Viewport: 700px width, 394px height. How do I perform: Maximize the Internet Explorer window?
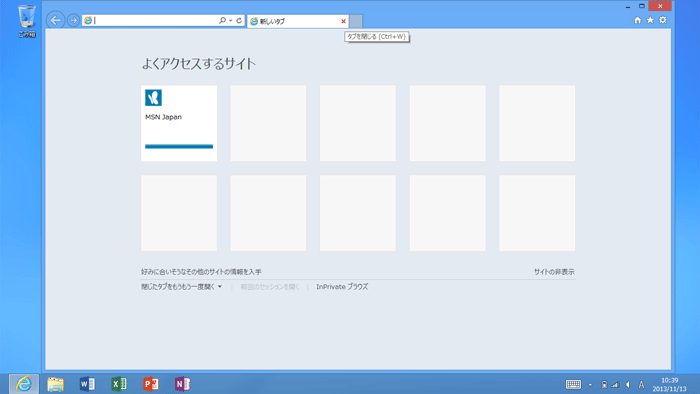tap(642, 6)
